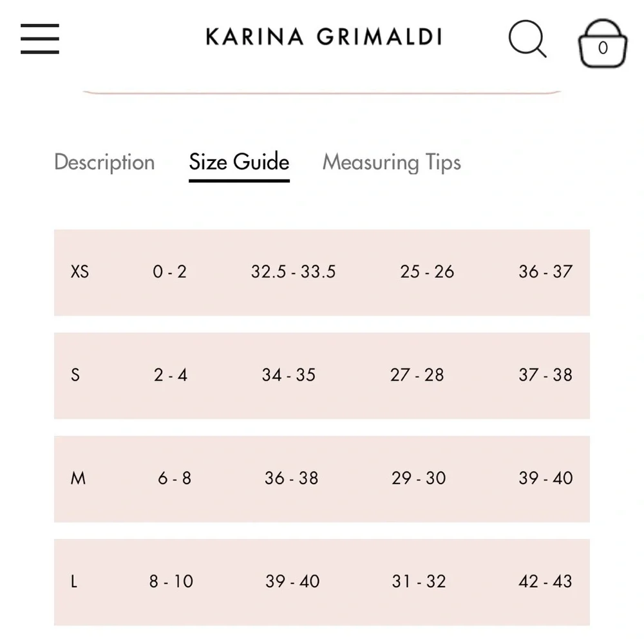Select the 0 - 2 size cell
Viewport: 644px width, 644px height.
click(169, 272)
